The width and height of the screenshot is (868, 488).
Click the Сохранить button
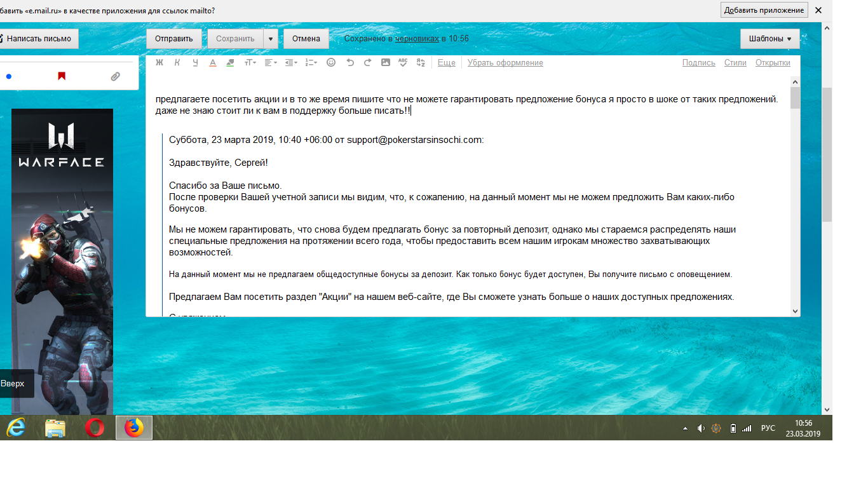[235, 39]
